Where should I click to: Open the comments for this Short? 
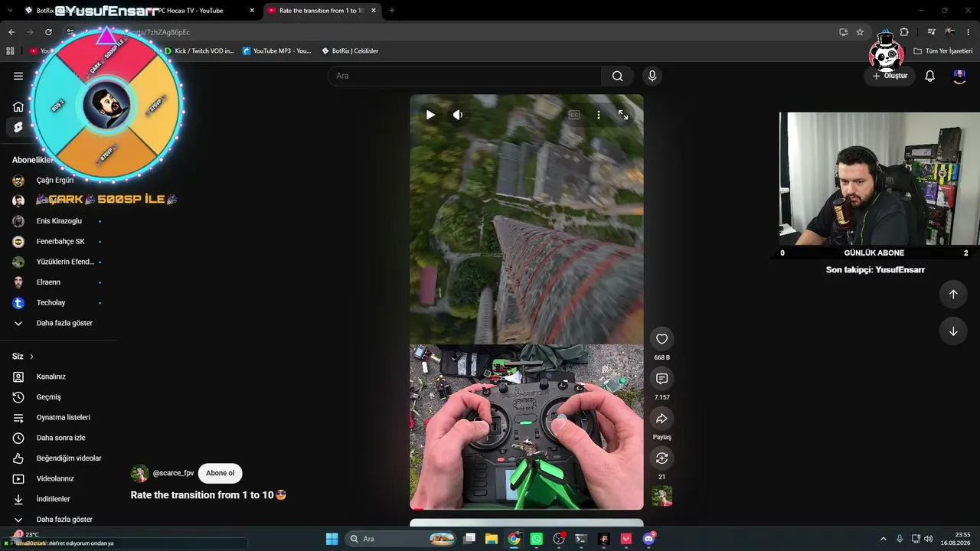[x=662, y=379]
